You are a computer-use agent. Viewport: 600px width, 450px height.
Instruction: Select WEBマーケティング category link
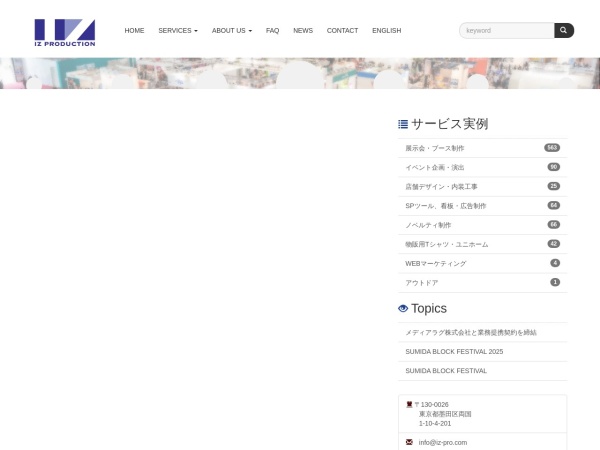click(436, 263)
